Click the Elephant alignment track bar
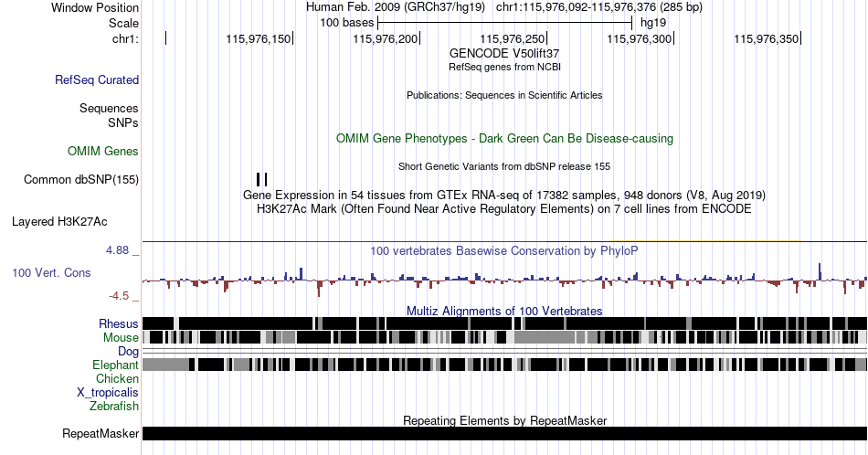The width and height of the screenshot is (868, 455). tap(505, 365)
